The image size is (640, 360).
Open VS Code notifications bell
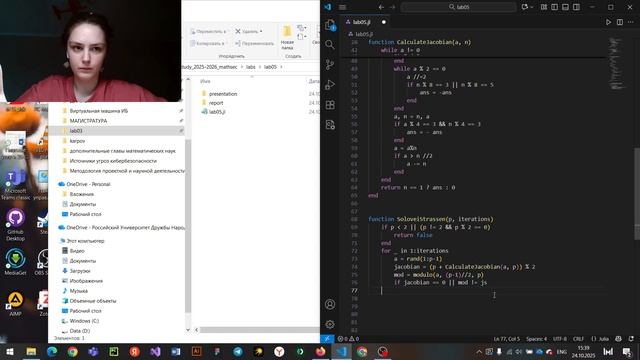pyautogui.click(x=631, y=339)
